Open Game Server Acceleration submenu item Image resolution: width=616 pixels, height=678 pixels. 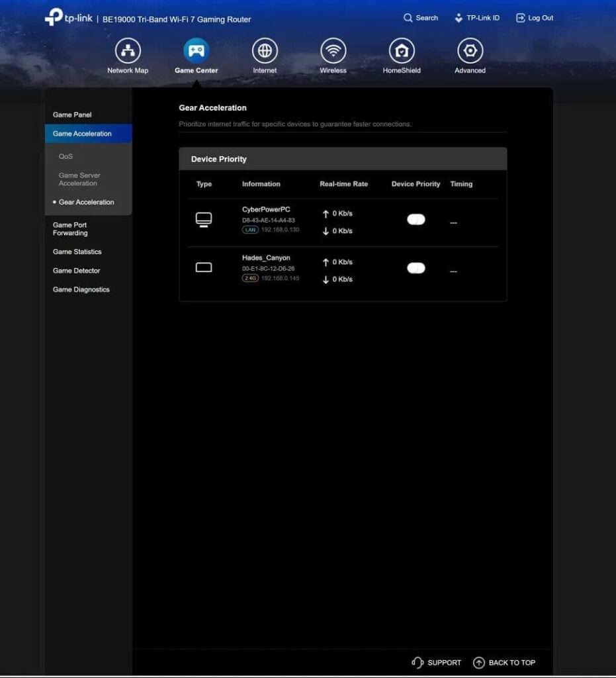click(79, 179)
